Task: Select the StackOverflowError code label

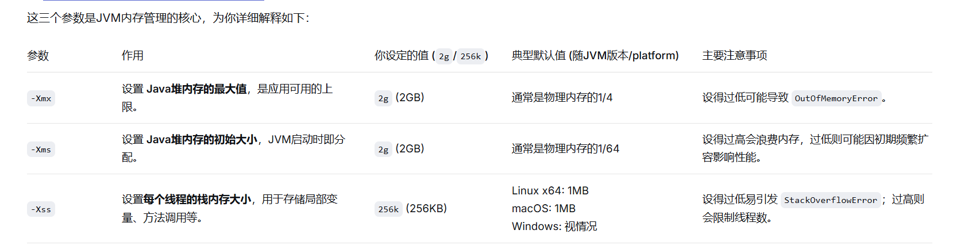Action: (x=831, y=200)
